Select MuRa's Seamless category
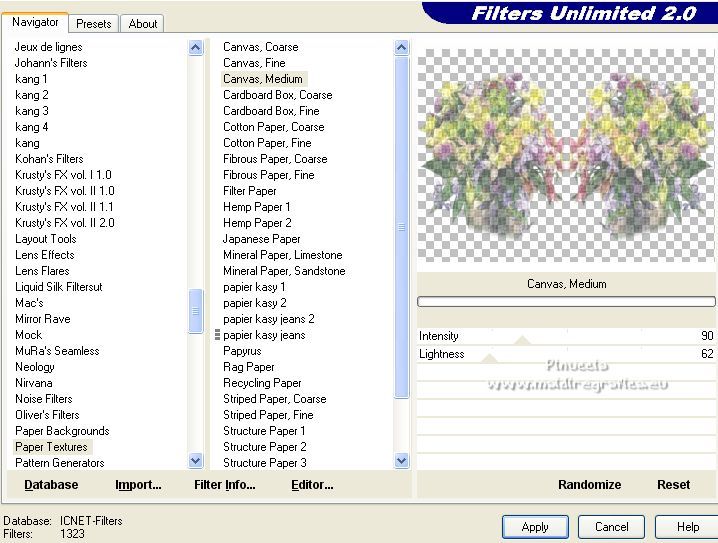 pyautogui.click(x=57, y=351)
